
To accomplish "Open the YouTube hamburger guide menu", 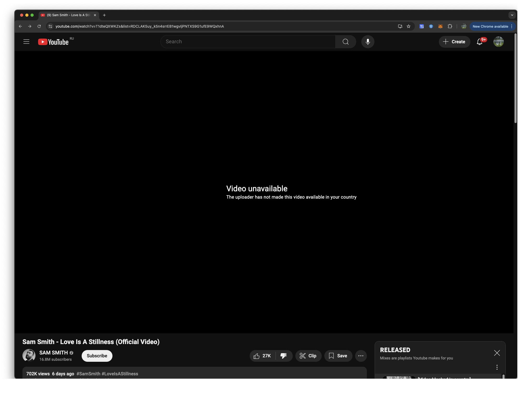I will (26, 42).
